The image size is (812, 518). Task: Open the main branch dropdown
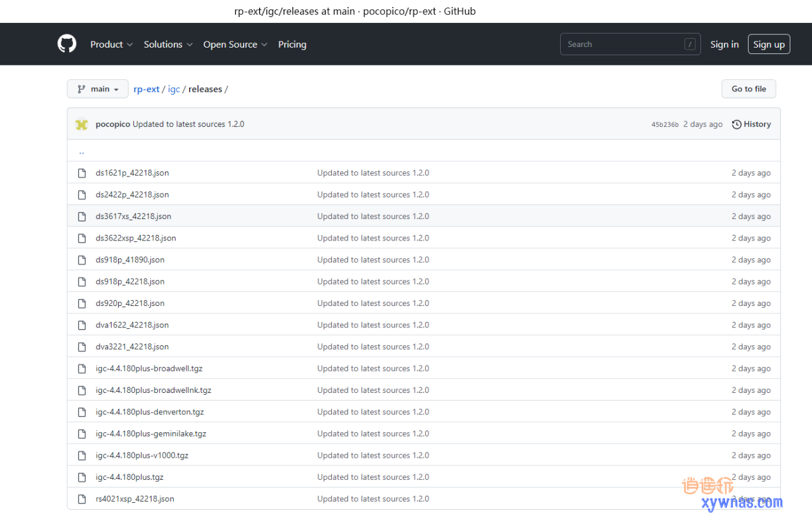point(98,90)
